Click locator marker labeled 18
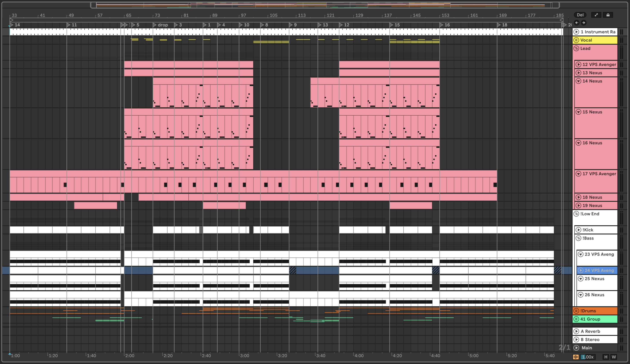This screenshot has height=364, width=630. point(502,25)
